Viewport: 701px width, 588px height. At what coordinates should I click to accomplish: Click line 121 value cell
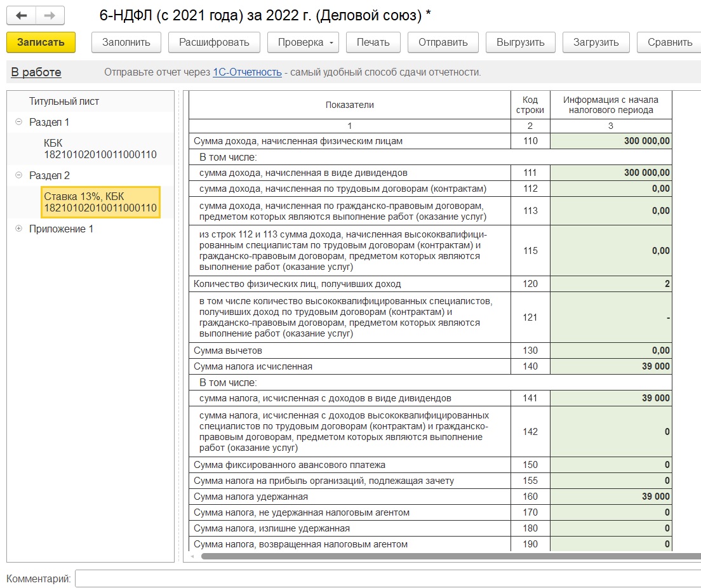tap(611, 317)
